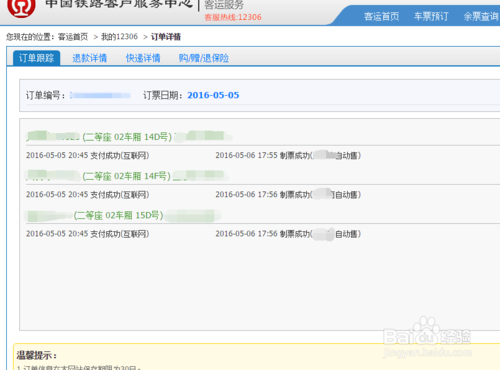
Task: Open the 车票预订 navigation menu item
Action: tap(431, 16)
